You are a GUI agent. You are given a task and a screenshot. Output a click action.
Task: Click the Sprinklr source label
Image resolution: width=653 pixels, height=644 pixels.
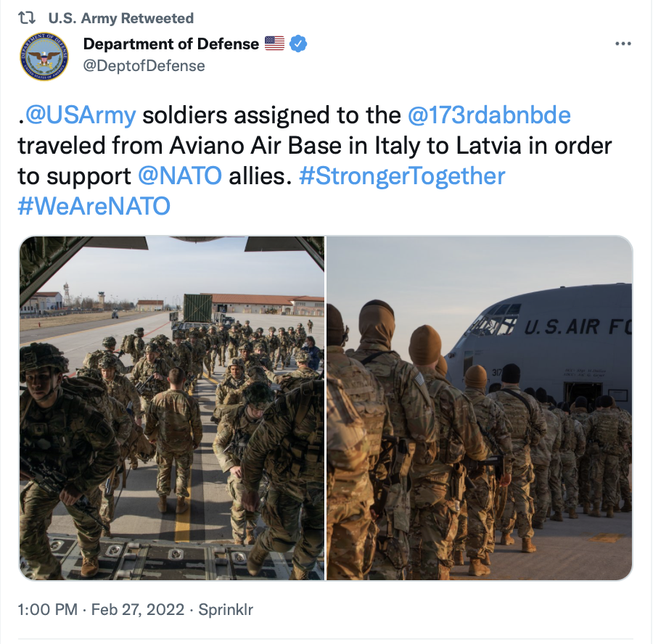pyautogui.click(x=226, y=609)
